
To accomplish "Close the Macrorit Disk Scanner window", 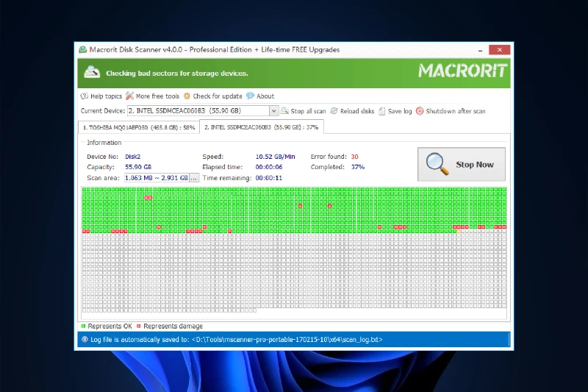I will [500, 50].
